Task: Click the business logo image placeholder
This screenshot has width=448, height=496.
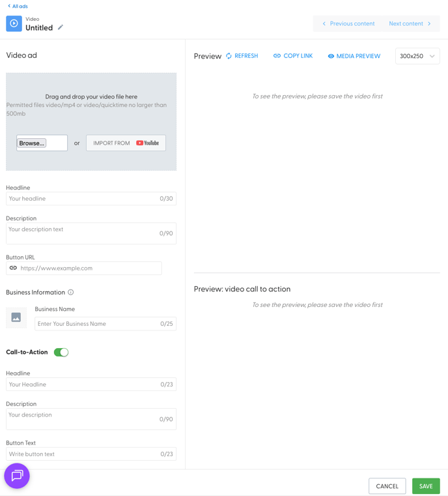Action: pos(16,317)
